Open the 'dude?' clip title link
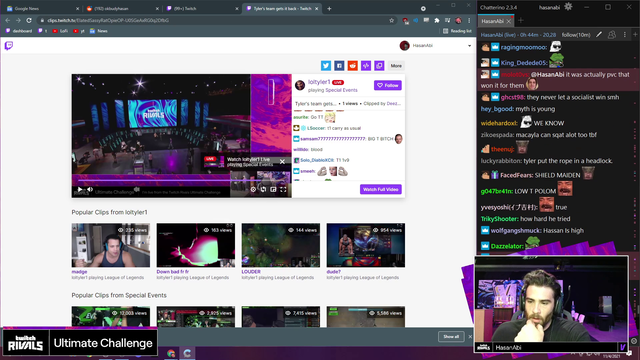This screenshot has height=360, width=640. tap(333, 272)
